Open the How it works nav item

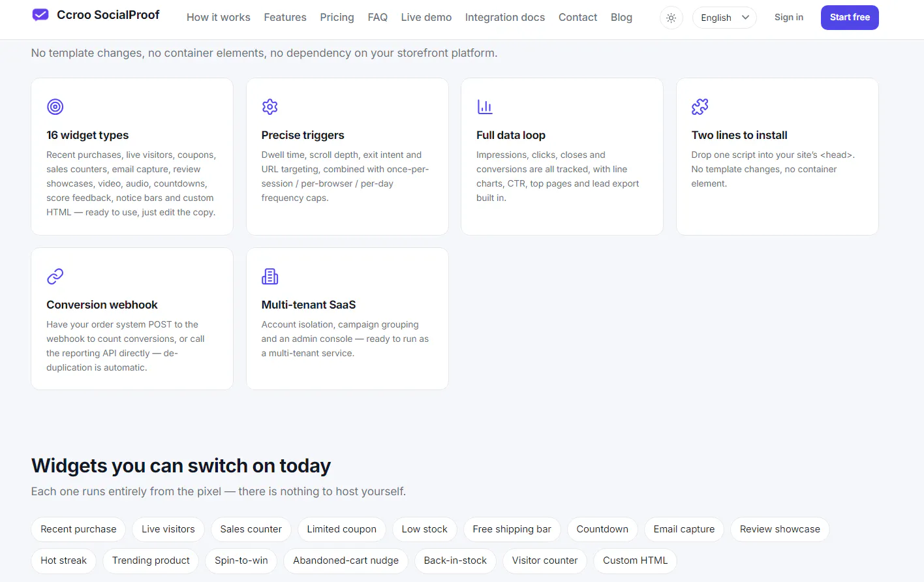click(219, 18)
